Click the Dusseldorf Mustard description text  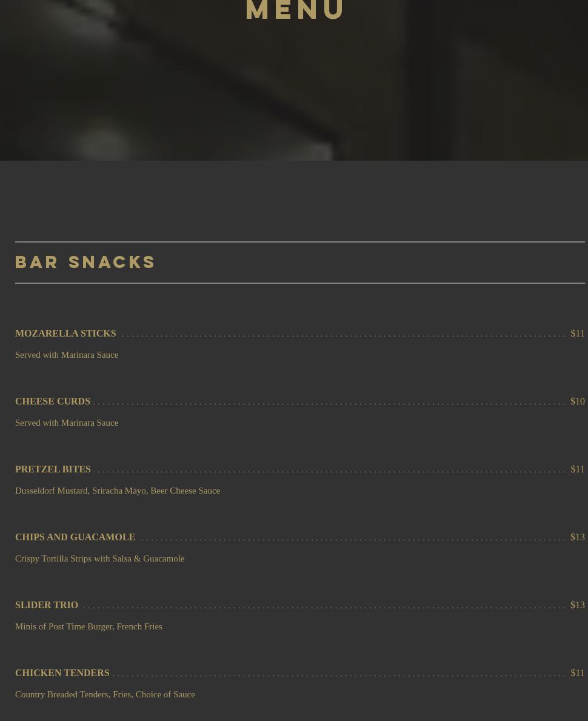(x=118, y=491)
